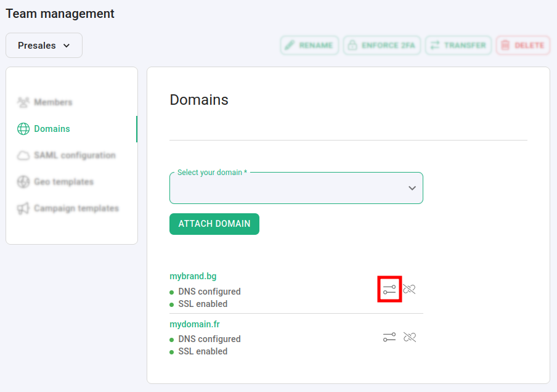
Task: Click the Enforce 2FA button
Action: click(381, 46)
